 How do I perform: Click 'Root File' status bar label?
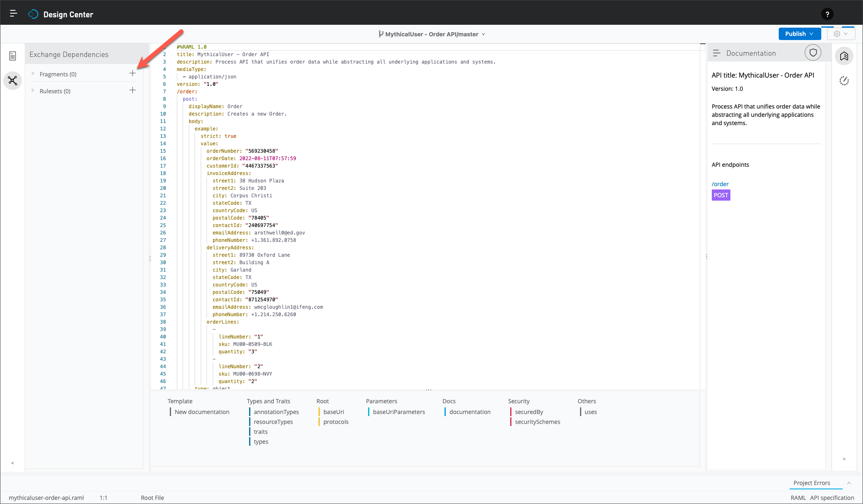click(x=152, y=498)
